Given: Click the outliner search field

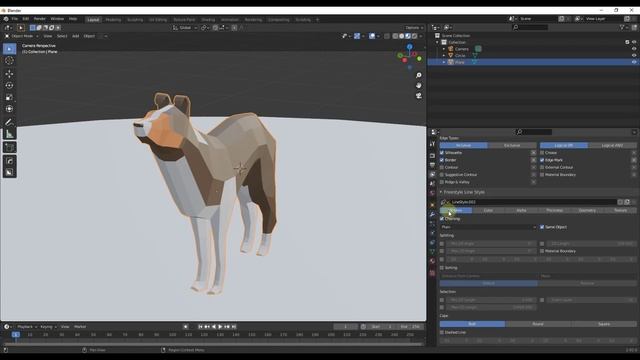Looking at the screenshot, I should point(530,27).
